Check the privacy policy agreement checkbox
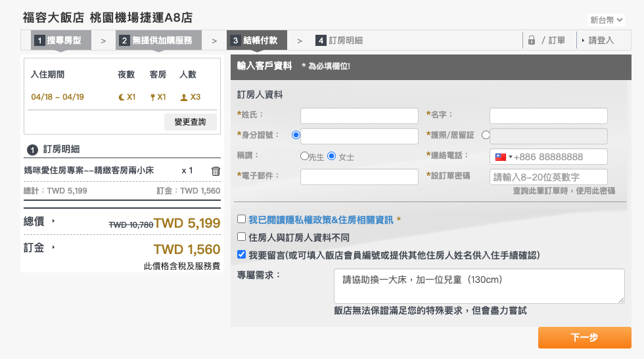644x359 pixels. tap(241, 219)
